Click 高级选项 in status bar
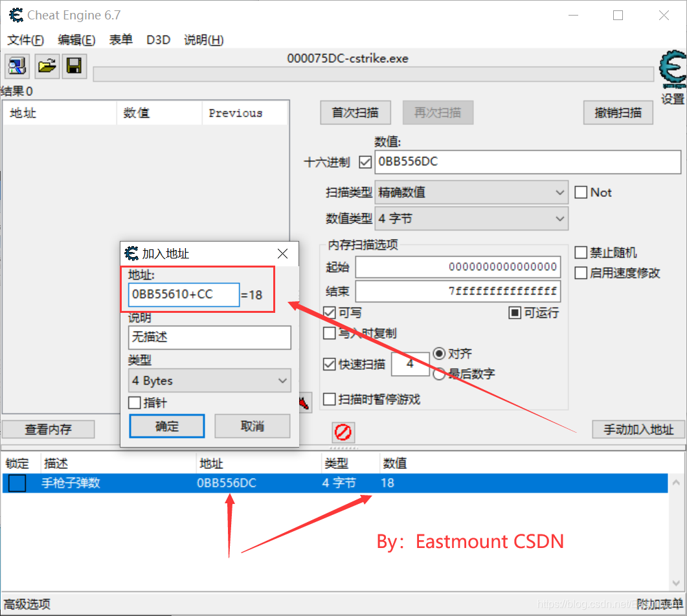The image size is (687, 616). click(x=27, y=604)
